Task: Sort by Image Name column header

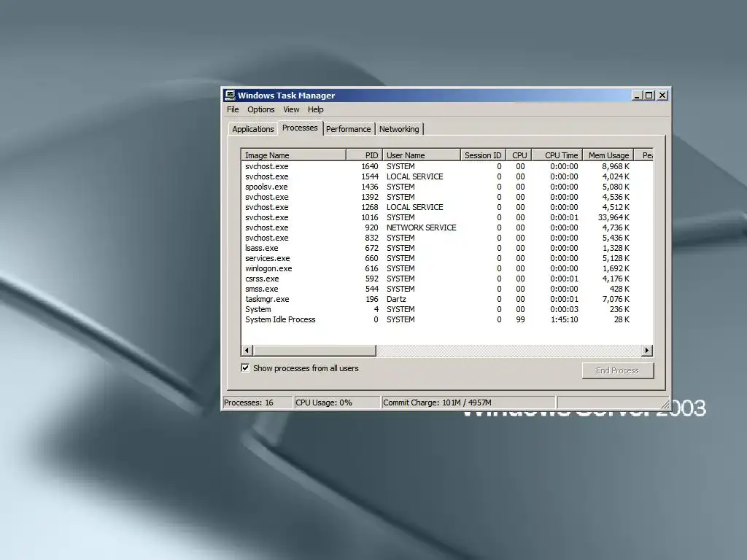Action: 293,155
